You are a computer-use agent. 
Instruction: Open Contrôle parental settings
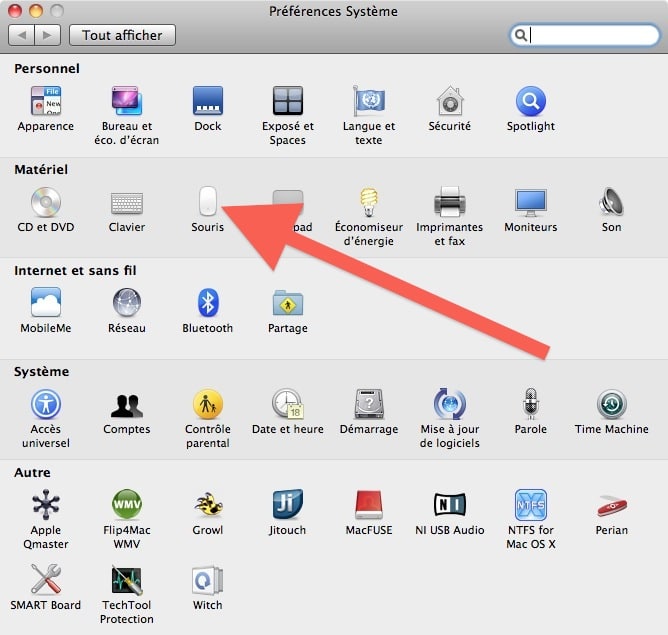(x=208, y=404)
